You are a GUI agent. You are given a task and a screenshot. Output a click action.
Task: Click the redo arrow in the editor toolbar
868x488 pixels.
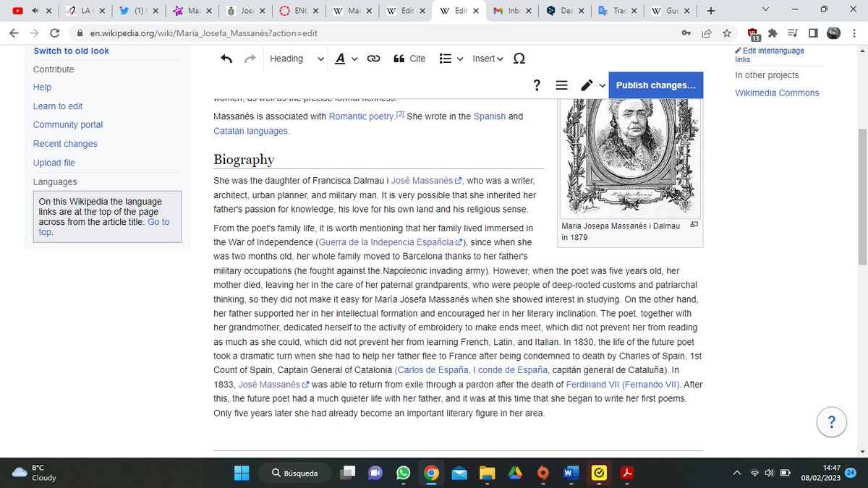(x=250, y=59)
